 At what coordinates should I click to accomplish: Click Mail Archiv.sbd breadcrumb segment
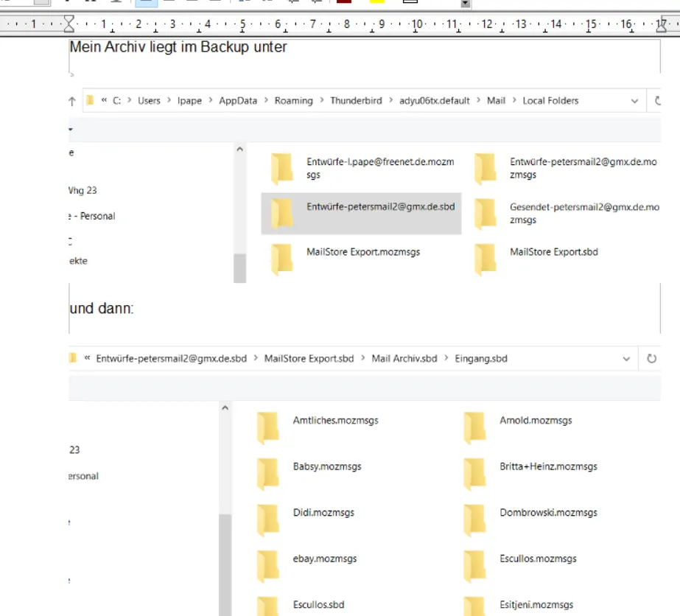404,359
